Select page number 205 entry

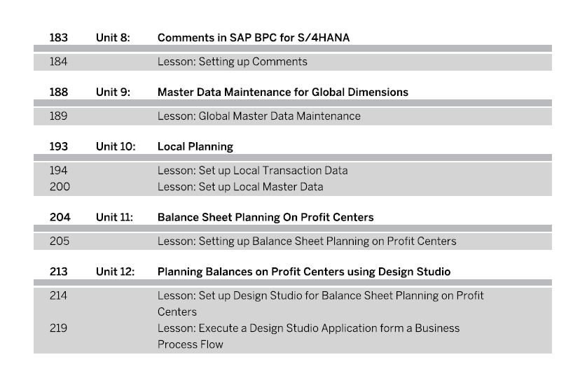point(60,241)
